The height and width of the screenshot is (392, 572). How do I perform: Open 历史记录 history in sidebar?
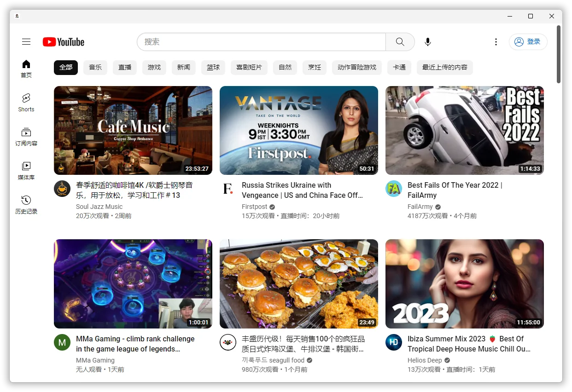tap(26, 204)
